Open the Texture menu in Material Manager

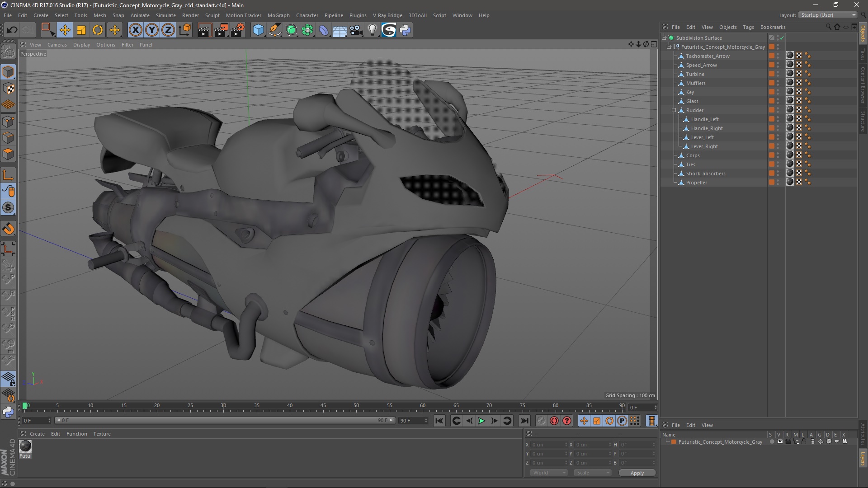tap(102, 434)
